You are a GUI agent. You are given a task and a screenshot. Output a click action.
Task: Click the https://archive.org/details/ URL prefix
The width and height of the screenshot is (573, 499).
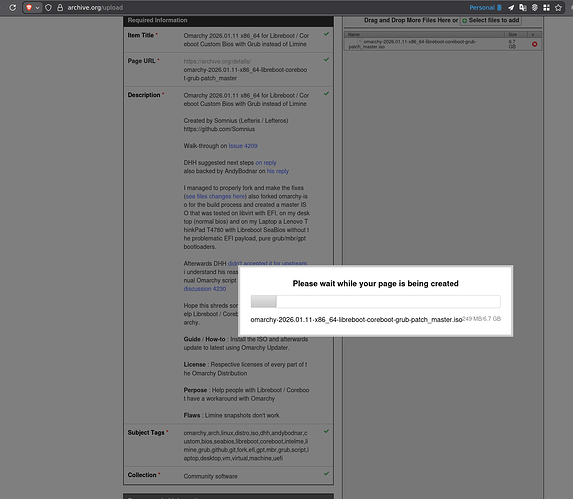(x=217, y=61)
